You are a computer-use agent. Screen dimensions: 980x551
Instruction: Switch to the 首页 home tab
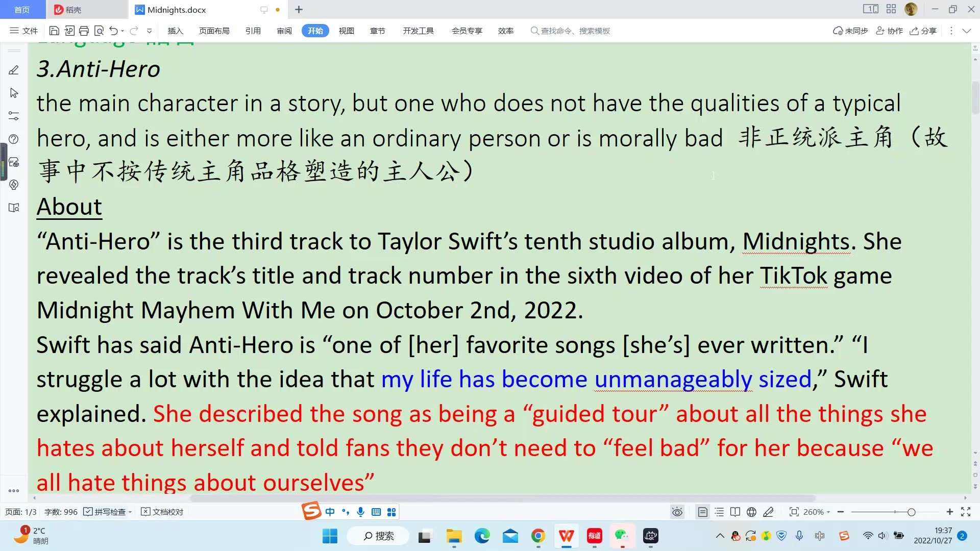[x=22, y=10]
